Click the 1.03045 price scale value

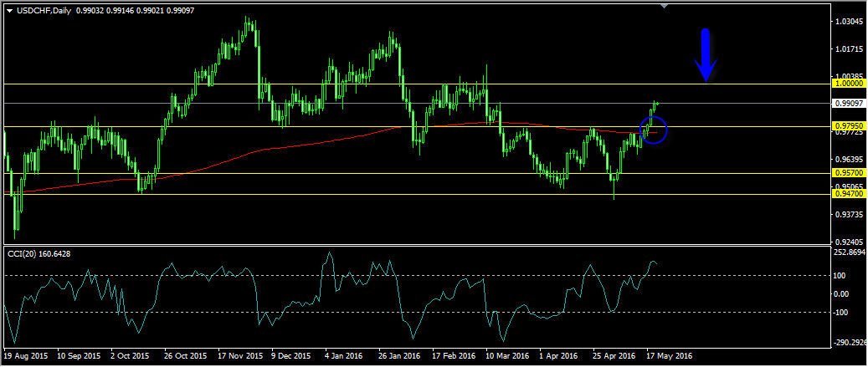click(850, 22)
